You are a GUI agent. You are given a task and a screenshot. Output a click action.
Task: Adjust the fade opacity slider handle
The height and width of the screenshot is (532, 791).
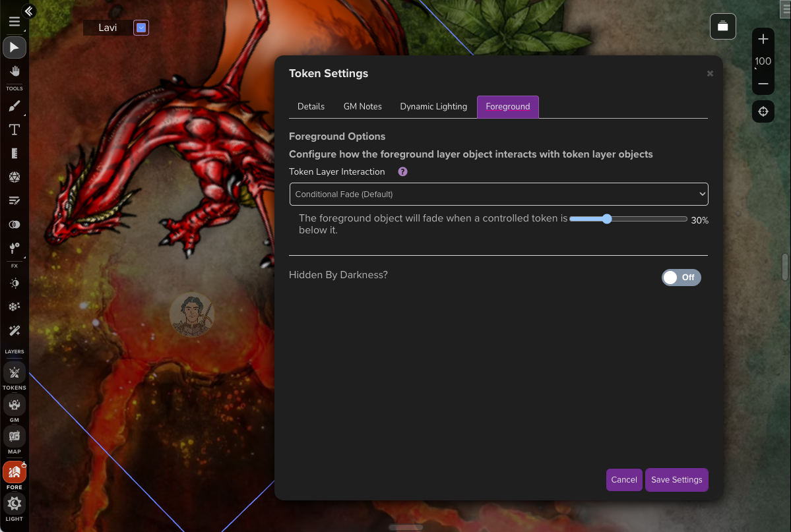607,219
